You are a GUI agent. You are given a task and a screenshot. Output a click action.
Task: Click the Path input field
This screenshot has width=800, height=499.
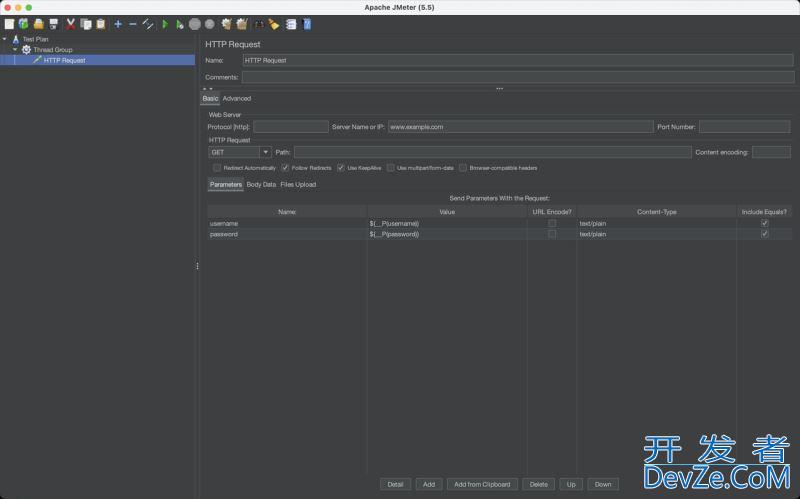click(493, 152)
